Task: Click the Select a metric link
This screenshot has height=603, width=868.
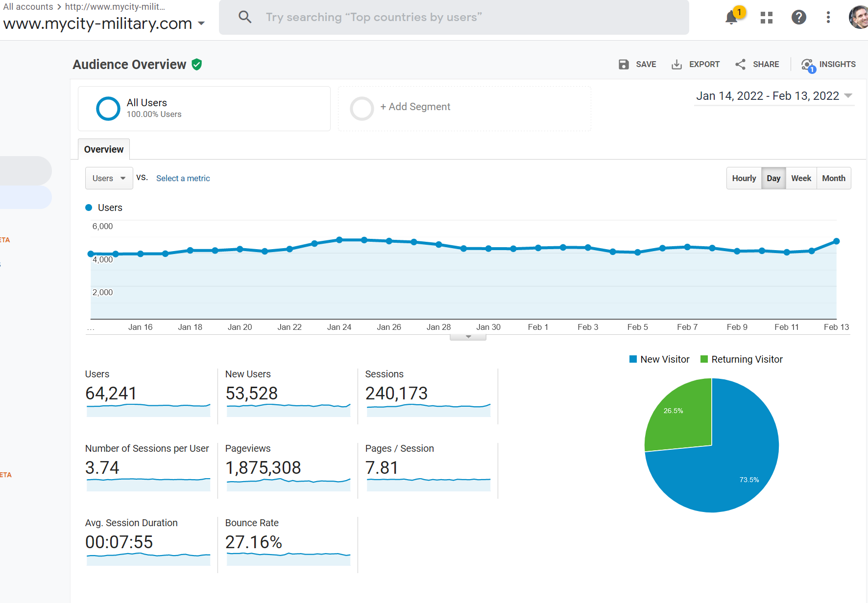Action: coord(183,178)
